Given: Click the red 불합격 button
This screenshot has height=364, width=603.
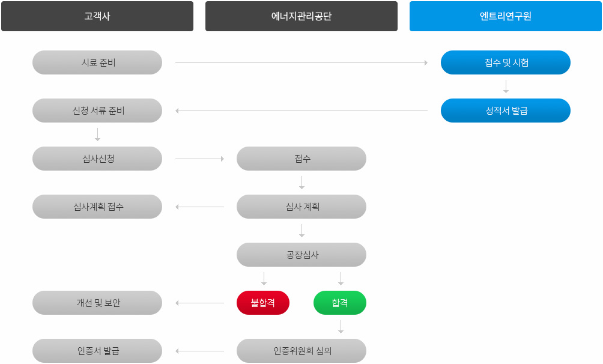Looking at the screenshot, I should (x=263, y=303).
